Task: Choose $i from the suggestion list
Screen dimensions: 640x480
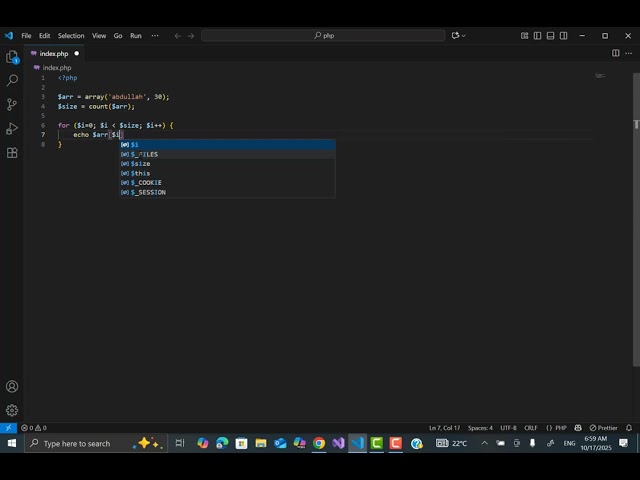Action: pyautogui.click(x=227, y=144)
